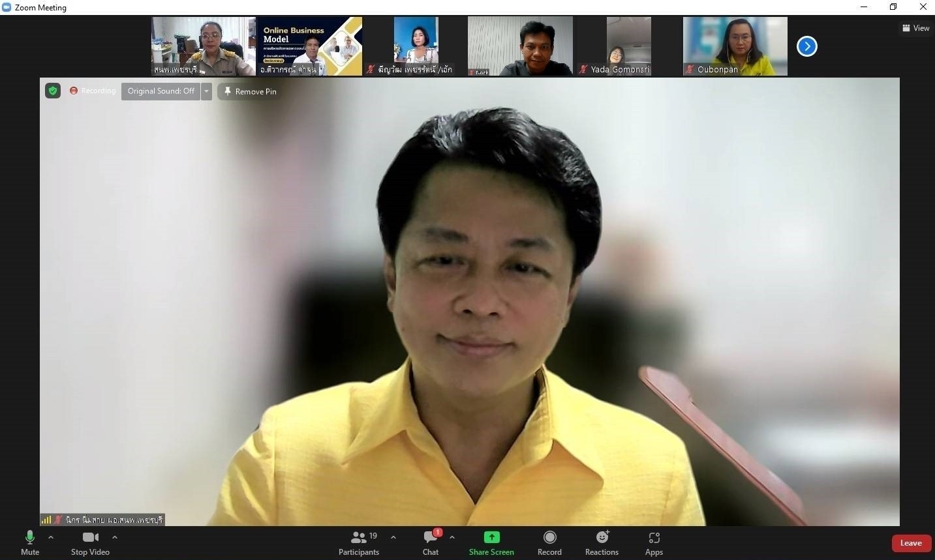Click the green encryption shield icon
Screen dimensions: 935x560
(53, 91)
